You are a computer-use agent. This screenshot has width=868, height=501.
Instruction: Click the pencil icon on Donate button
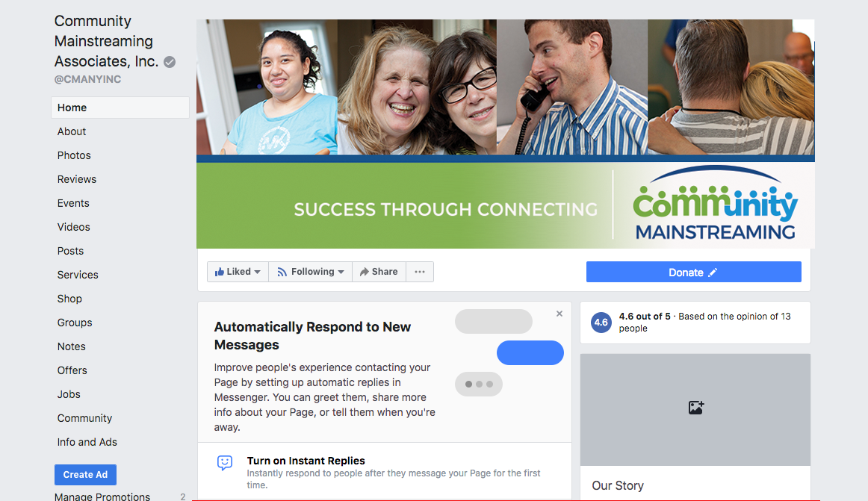(713, 273)
